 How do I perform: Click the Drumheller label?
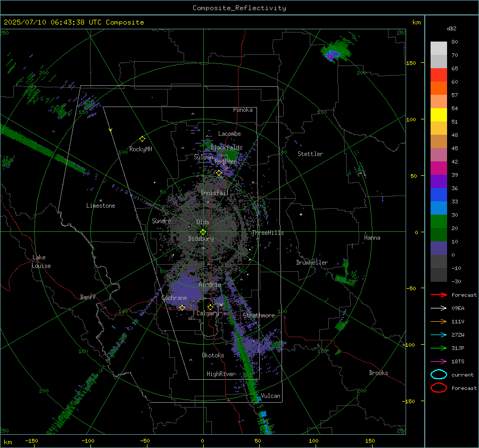coord(312,263)
